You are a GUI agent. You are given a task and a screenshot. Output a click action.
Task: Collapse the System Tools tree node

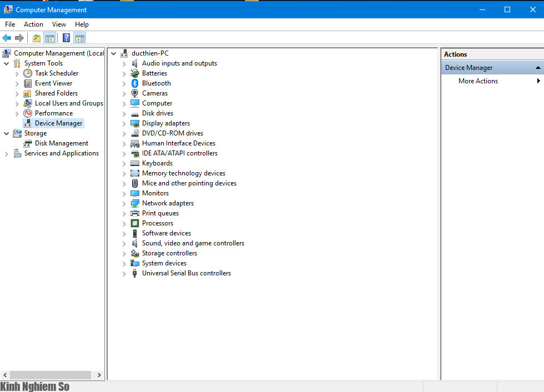coord(6,63)
